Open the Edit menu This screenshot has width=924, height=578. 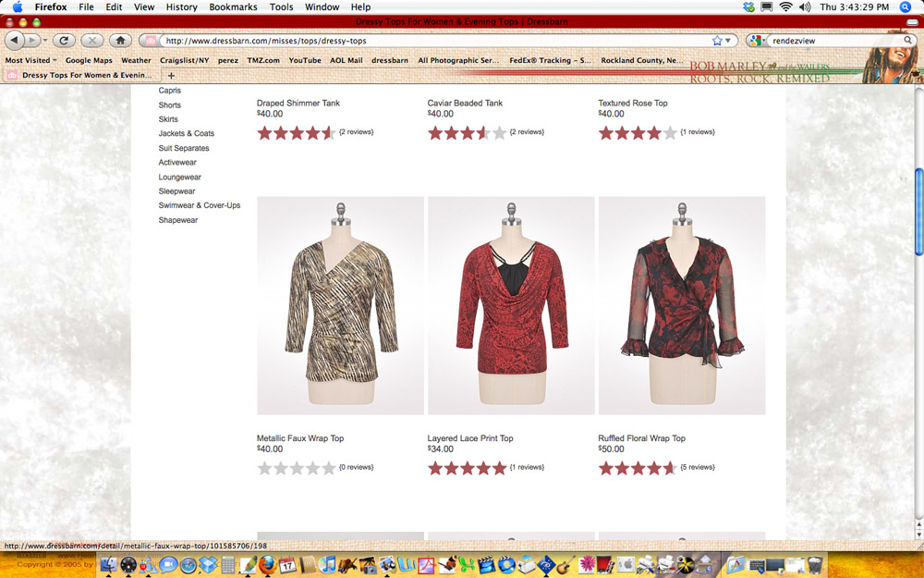pyautogui.click(x=114, y=7)
